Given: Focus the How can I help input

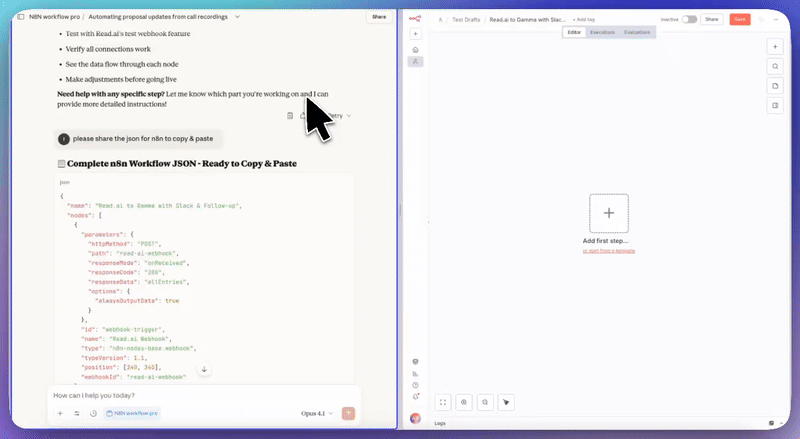Looking at the screenshot, I should pos(204,396).
